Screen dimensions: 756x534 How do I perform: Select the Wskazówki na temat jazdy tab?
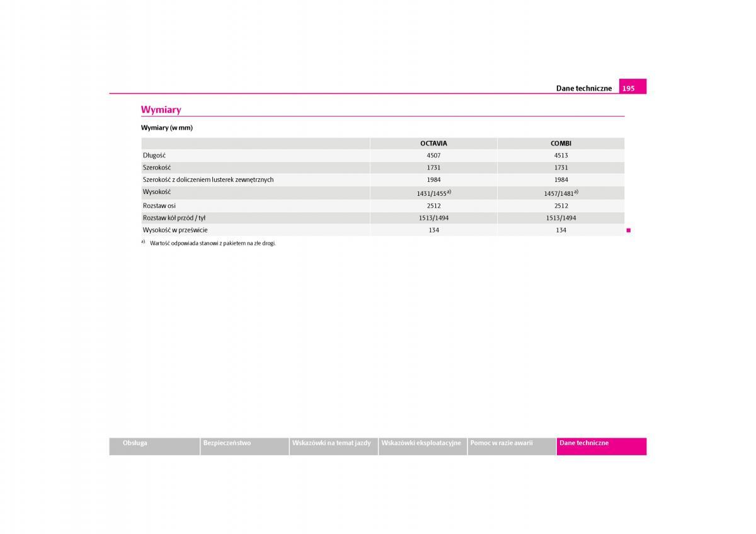coord(334,446)
